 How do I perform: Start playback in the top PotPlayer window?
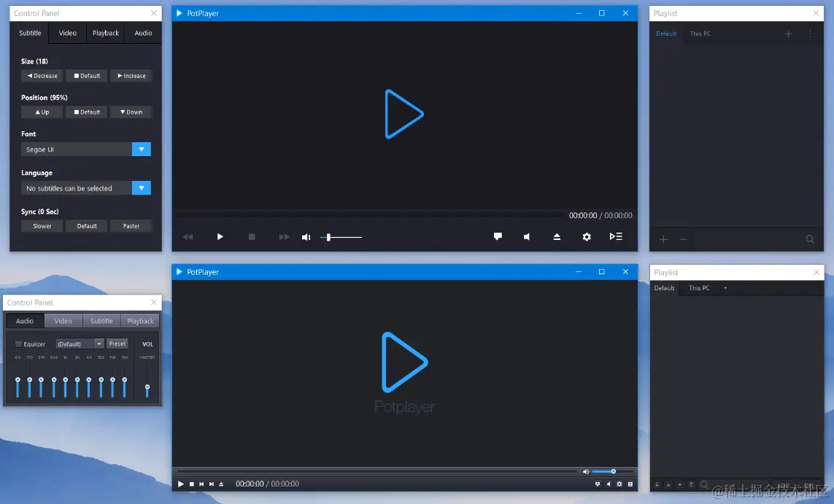[x=220, y=236]
